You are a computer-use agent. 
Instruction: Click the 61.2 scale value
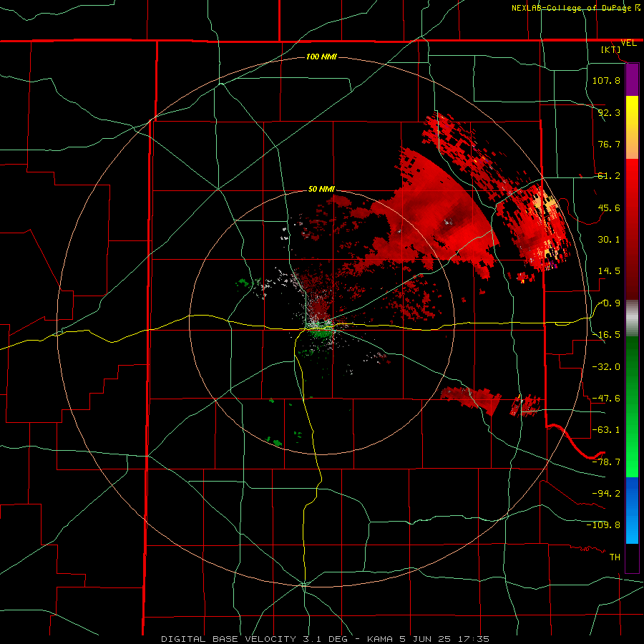(609, 176)
